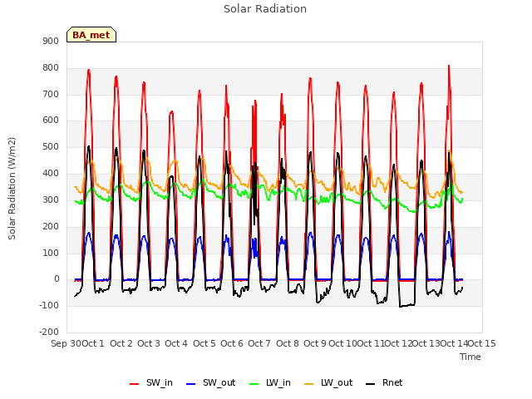Screen dimensions: 532x399
Task: Click the lowest black Rnet dip near Oct 12
Action: coord(401,307)
